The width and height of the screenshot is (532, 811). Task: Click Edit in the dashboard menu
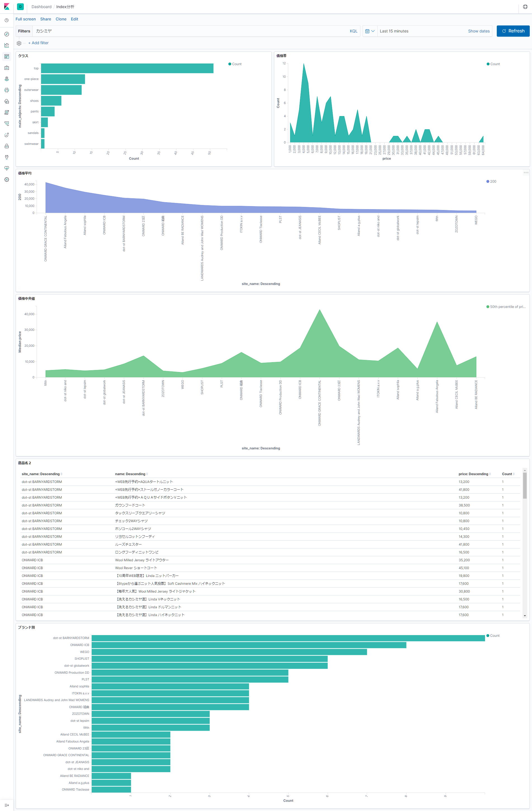point(74,19)
